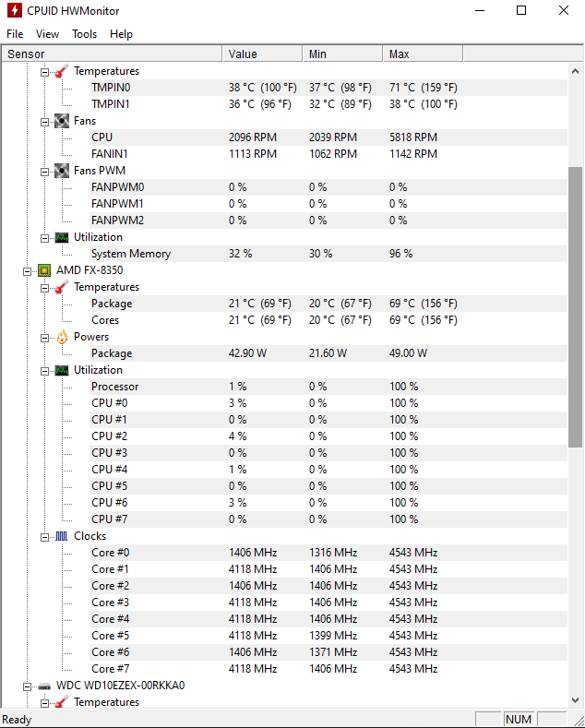Collapse the Fans PWM section
The height and width of the screenshot is (728, 585).
tap(44, 172)
